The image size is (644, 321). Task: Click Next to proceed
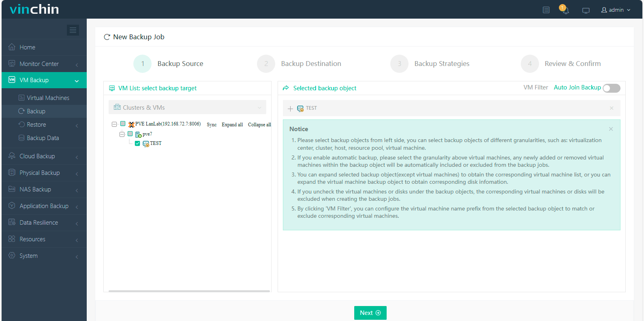point(370,313)
